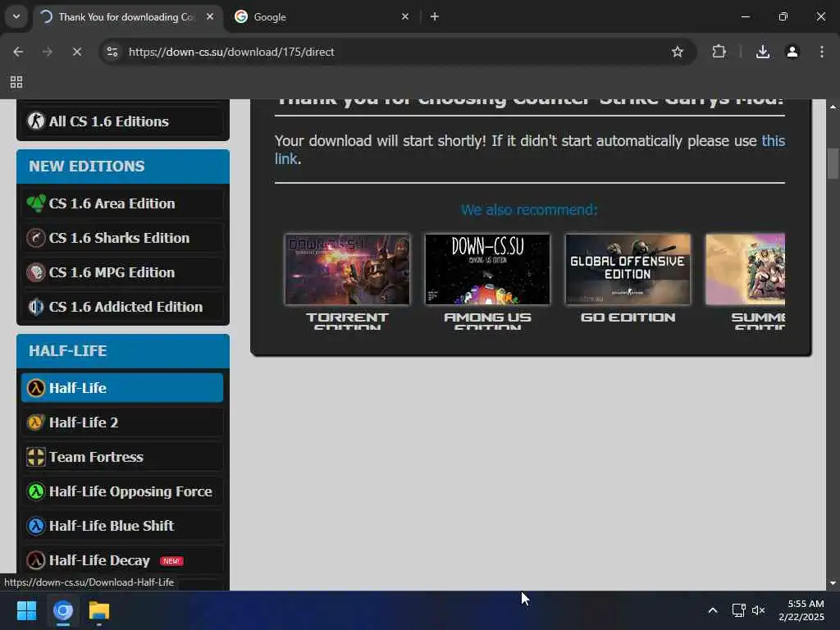The width and height of the screenshot is (840, 630).
Task: Click the Blue Shift blue lambda icon
Action: click(36, 526)
